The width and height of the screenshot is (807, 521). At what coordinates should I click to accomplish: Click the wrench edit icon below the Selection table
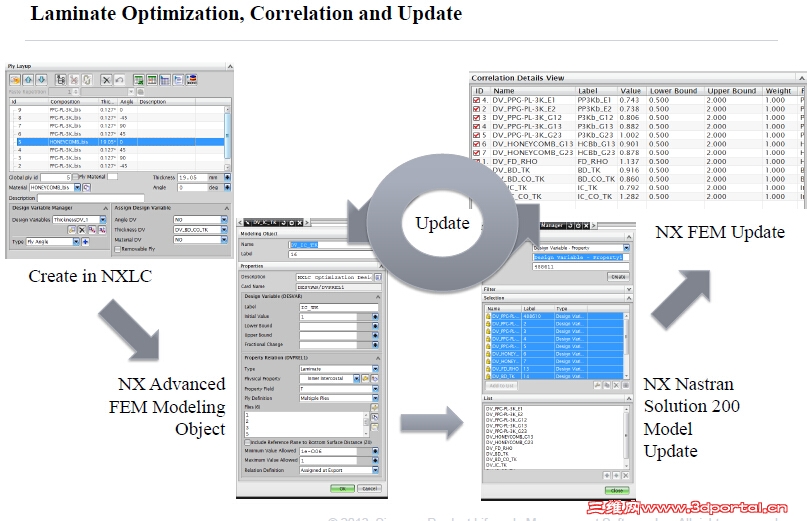[x=598, y=385]
